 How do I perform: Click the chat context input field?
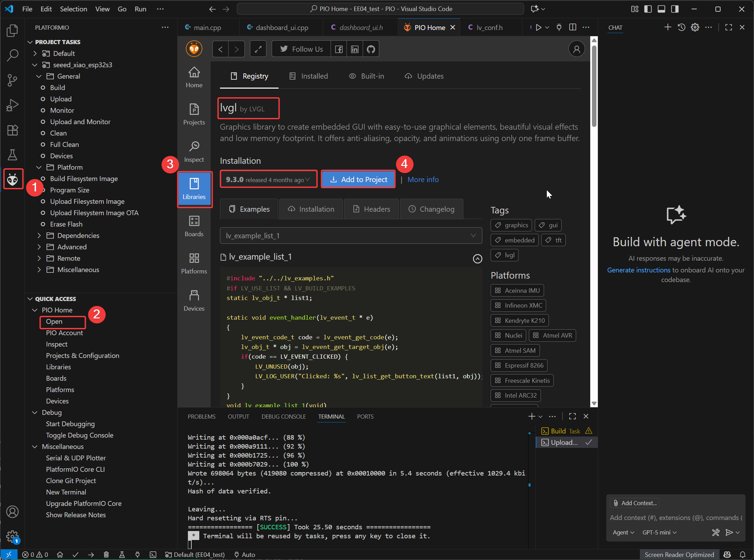coord(675,518)
